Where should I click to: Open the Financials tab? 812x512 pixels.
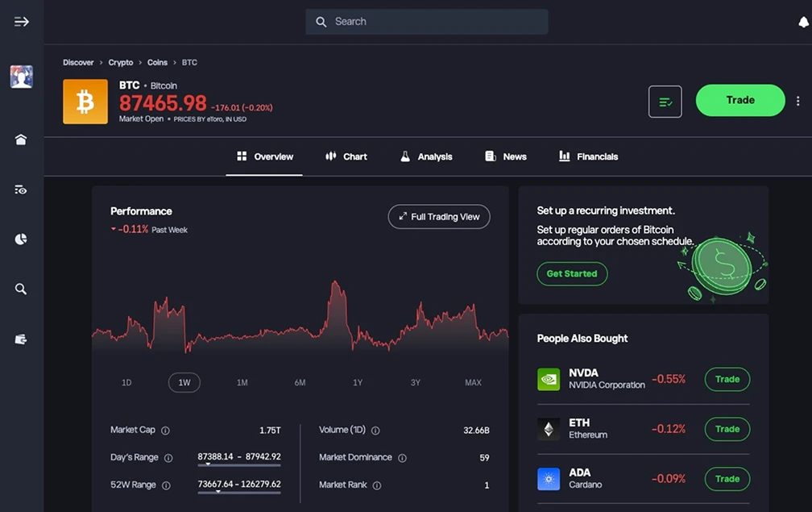[x=589, y=156]
